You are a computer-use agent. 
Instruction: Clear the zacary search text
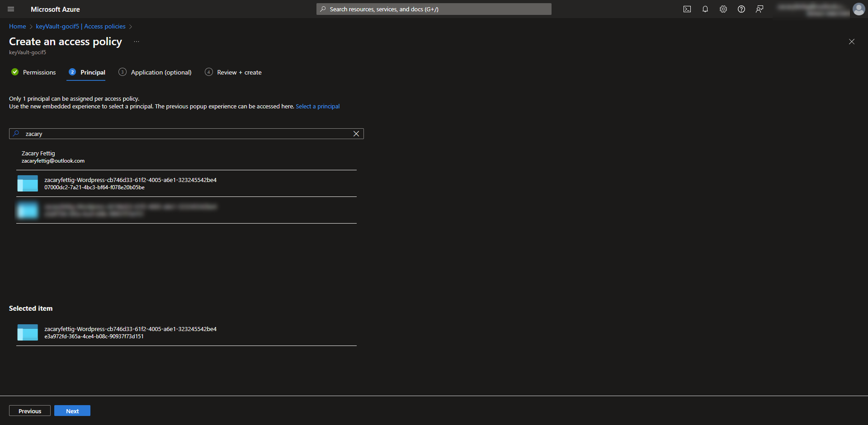coord(356,134)
